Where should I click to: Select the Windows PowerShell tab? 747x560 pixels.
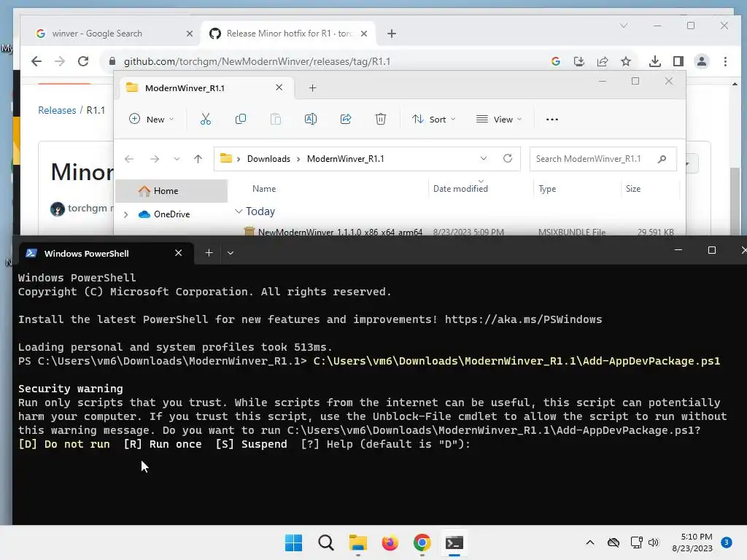(106, 253)
